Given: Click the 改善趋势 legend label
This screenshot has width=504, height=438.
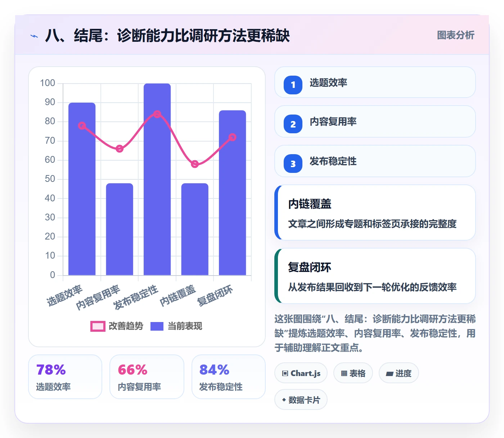Looking at the screenshot, I should [126, 326].
